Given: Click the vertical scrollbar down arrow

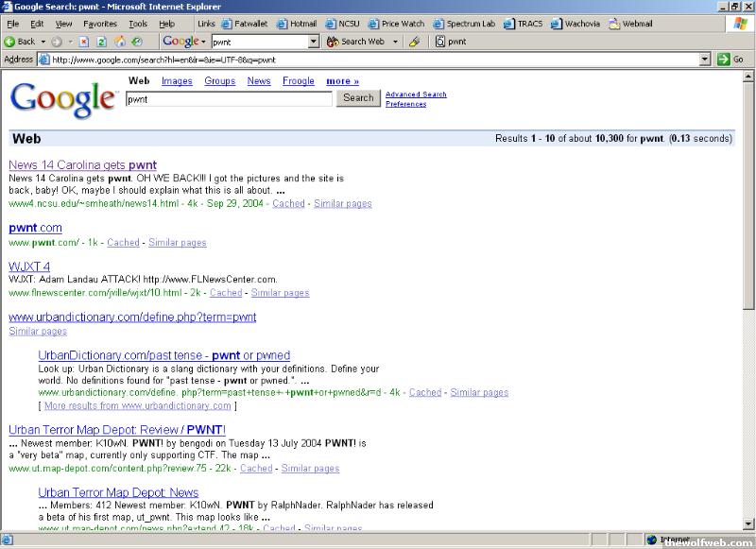Looking at the screenshot, I should click(x=749, y=524).
